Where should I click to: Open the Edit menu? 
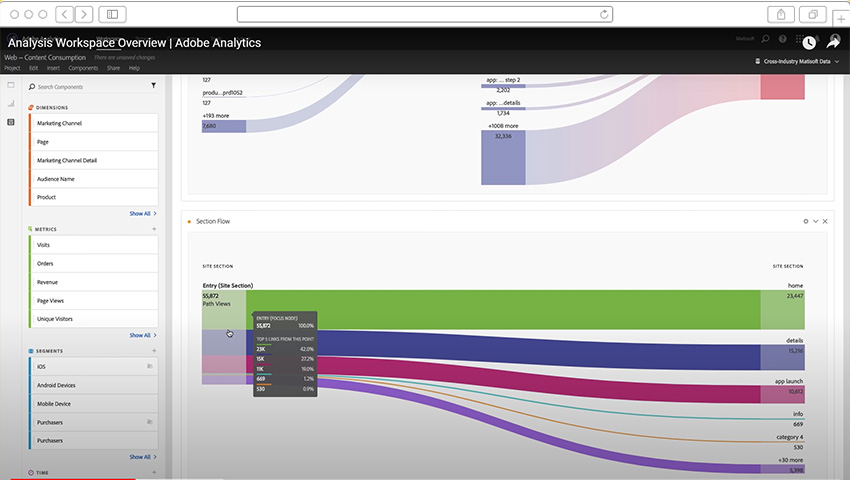(34, 68)
